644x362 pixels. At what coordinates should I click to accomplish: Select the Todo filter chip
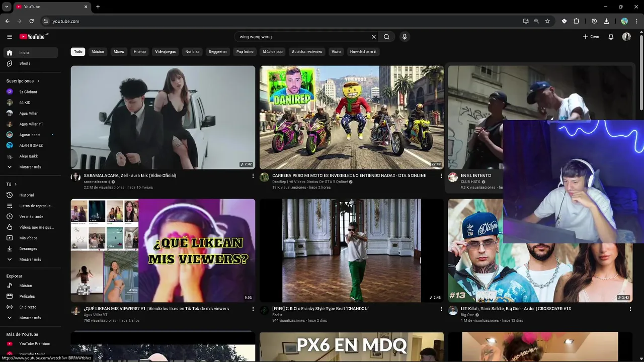tap(78, 52)
